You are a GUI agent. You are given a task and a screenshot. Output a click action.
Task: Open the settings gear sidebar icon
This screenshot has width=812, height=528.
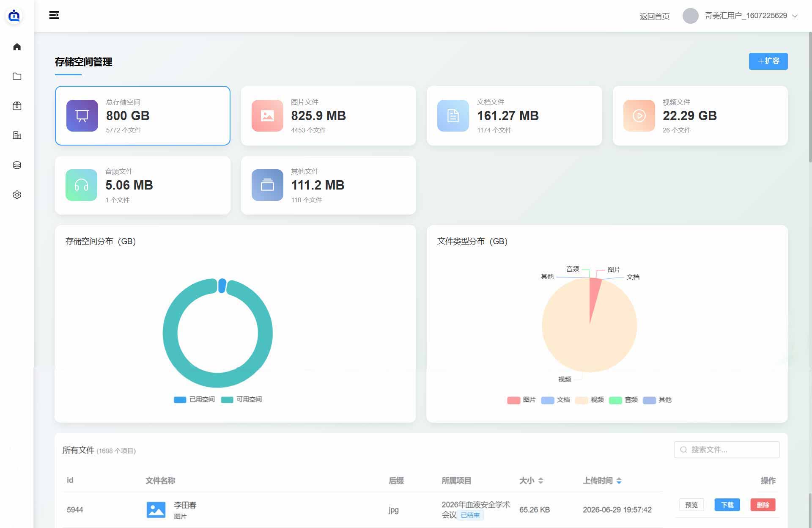click(17, 195)
